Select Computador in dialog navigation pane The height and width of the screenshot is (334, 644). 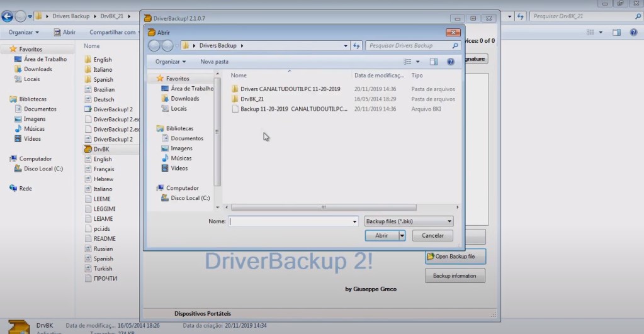[x=183, y=188]
